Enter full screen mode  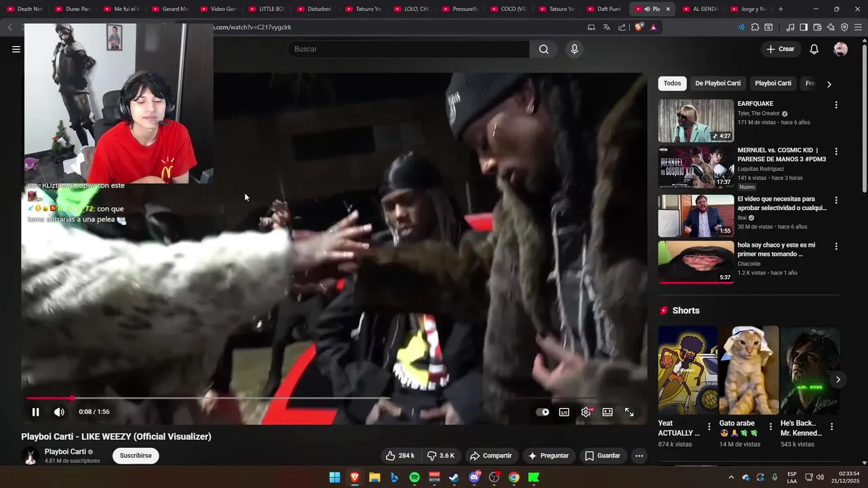point(629,411)
